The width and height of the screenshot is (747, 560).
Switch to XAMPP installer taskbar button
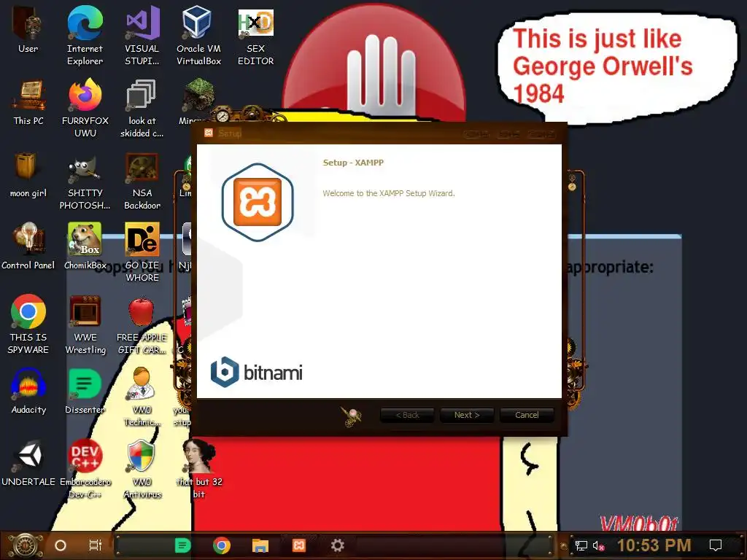(x=298, y=545)
